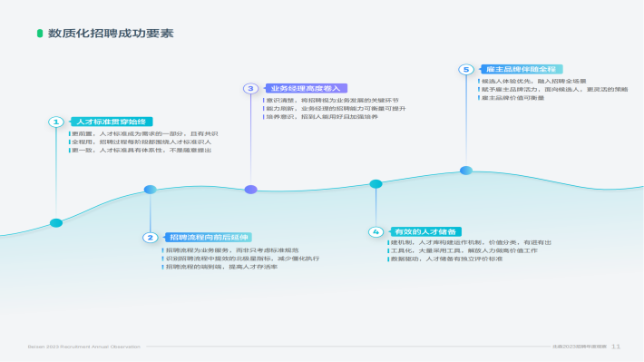Click the numbered circle 1 icon
The width and height of the screenshot is (644, 362).
point(56,122)
